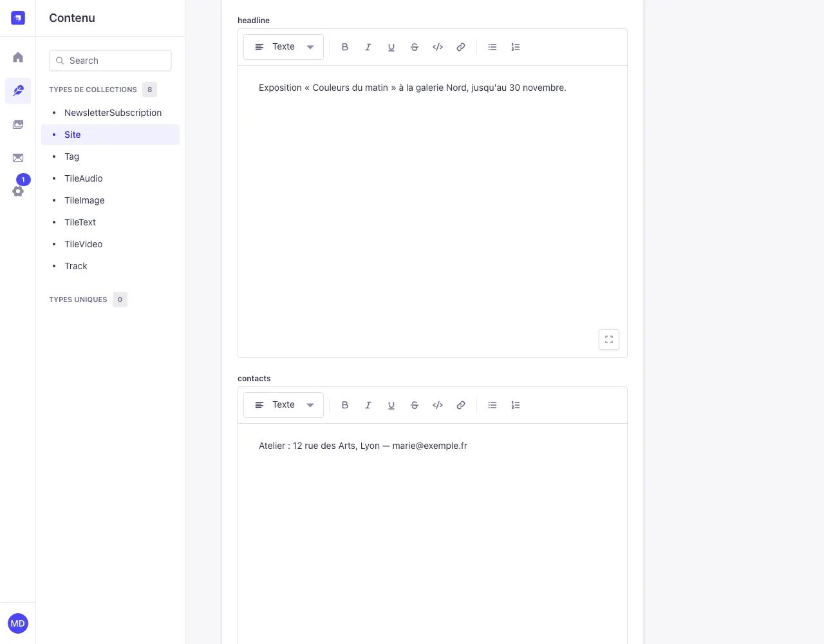Viewport: 824px width, 644px height.
Task: Select NewsletterSubscription collection type
Action: 110,113
